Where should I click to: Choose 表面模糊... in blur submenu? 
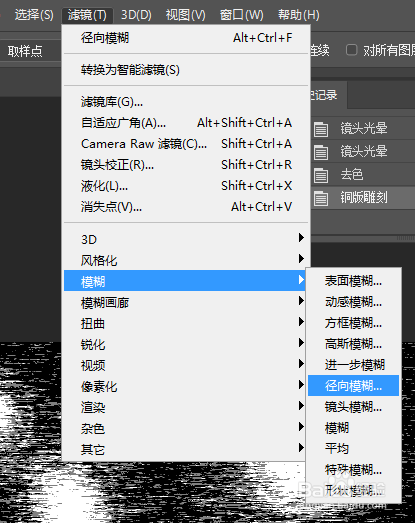353,281
